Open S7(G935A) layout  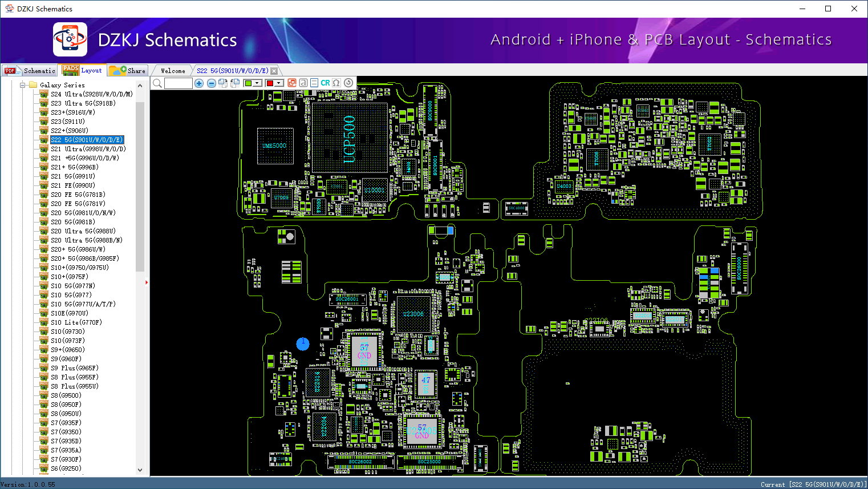point(66,450)
